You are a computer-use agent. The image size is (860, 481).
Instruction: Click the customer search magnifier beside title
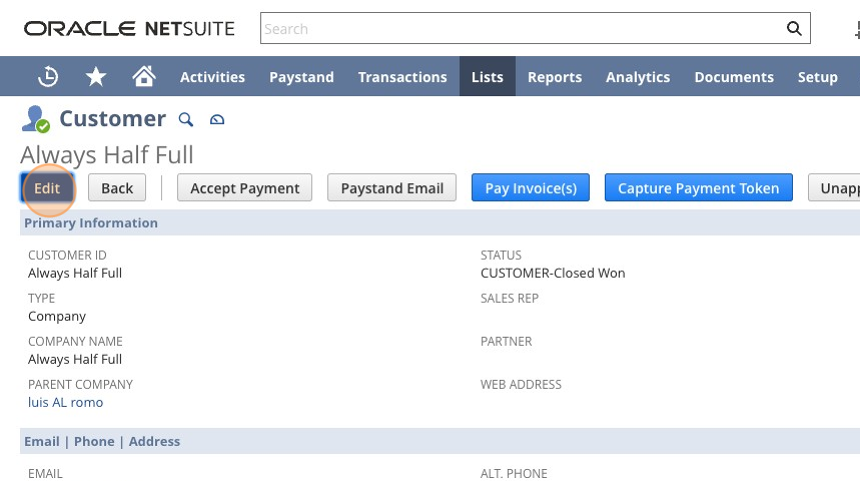[186, 119]
